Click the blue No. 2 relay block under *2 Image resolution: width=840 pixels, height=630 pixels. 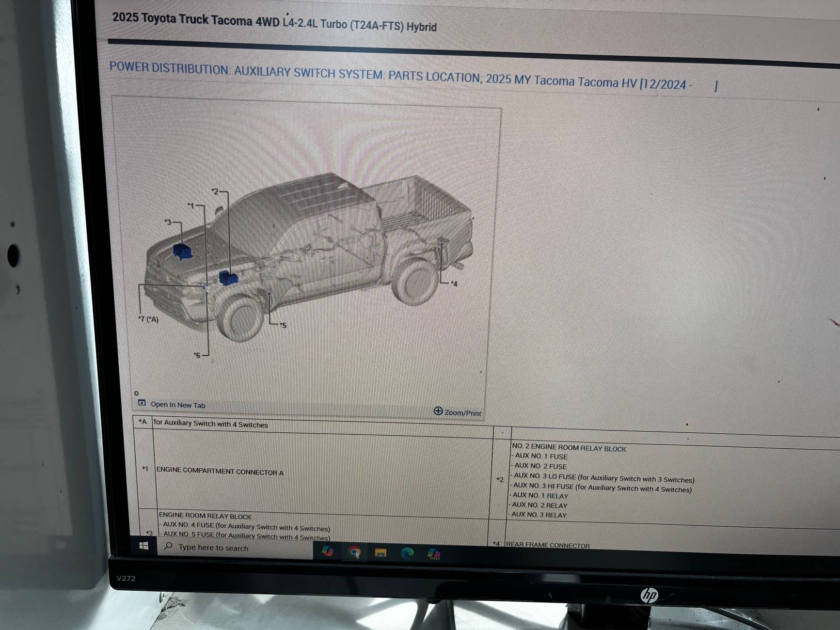click(x=228, y=278)
